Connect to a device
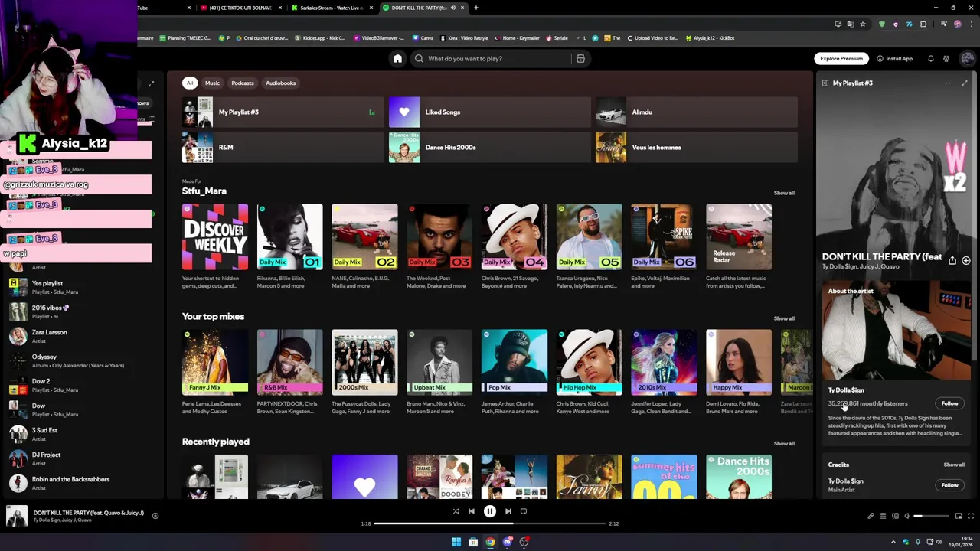This screenshot has width=980, height=551. click(x=895, y=516)
